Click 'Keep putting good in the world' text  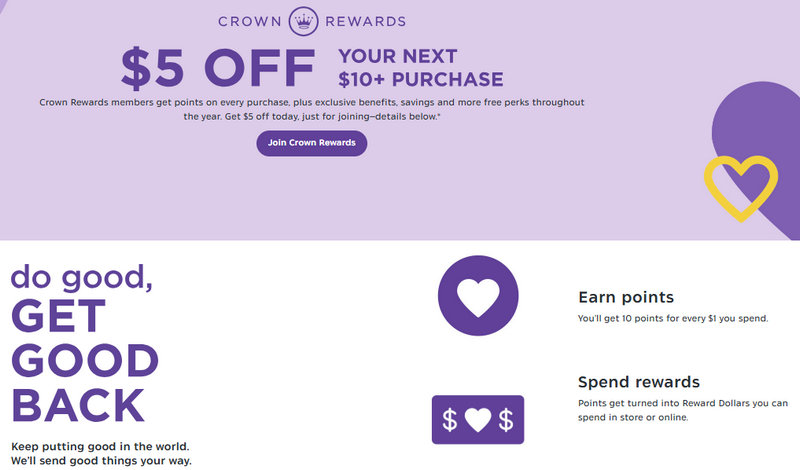click(x=100, y=445)
